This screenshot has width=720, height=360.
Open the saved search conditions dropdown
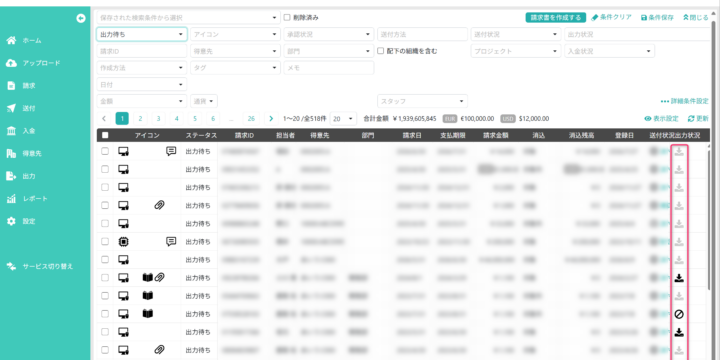click(188, 17)
